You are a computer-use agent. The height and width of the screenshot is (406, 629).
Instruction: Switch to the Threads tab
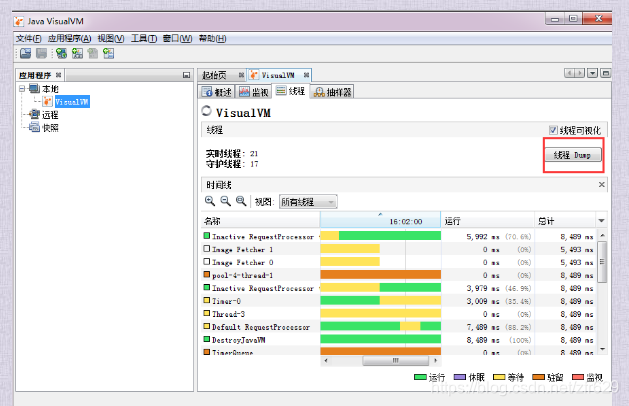tap(291, 91)
